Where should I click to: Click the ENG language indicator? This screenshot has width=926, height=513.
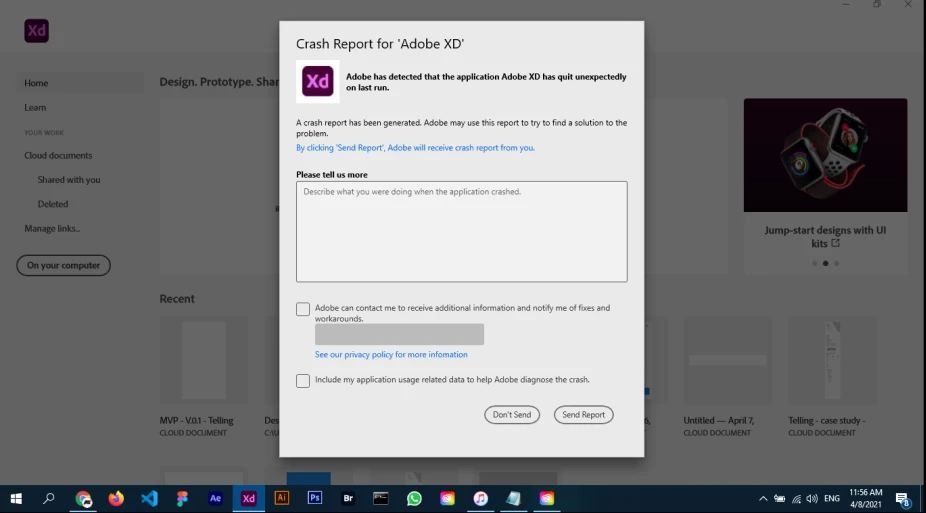(x=832, y=499)
